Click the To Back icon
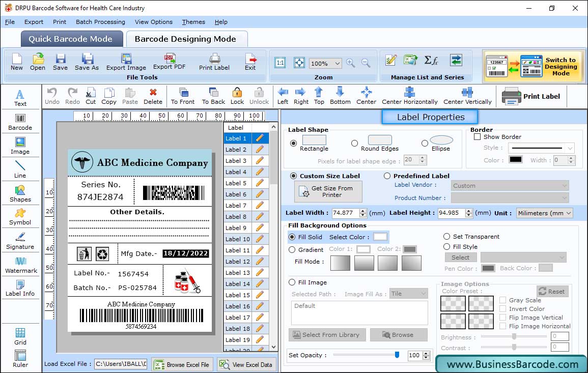This screenshot has width=588, height=373. coord(213,96)
